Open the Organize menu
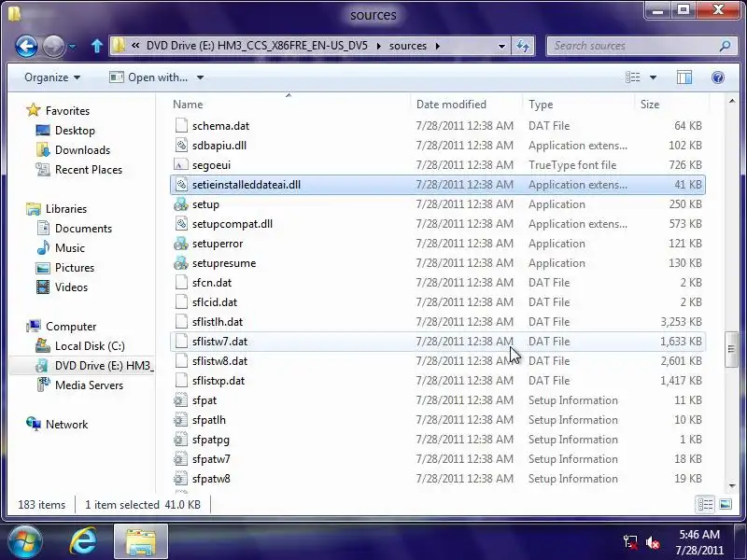The image size is (747, 560). tap(52, 77)
